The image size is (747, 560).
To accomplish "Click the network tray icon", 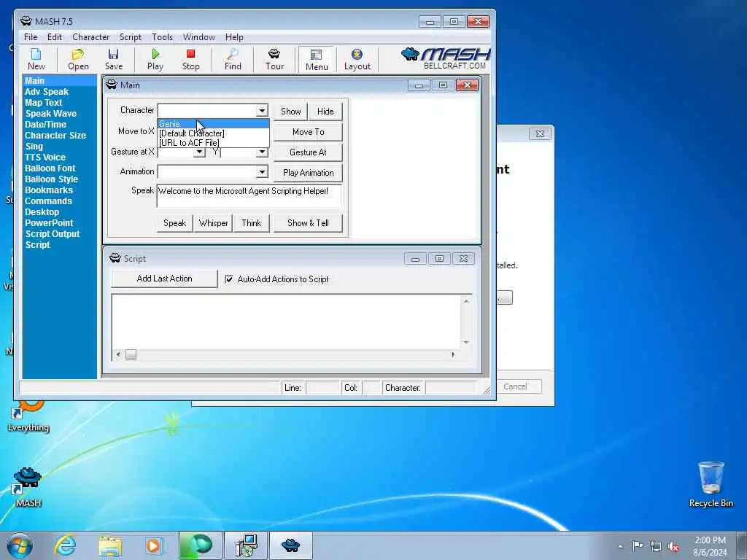I will coord(656,546).
